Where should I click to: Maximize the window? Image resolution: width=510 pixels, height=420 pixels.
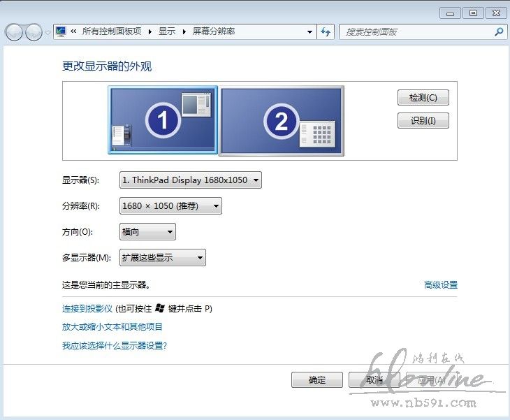tap(473, 13)
